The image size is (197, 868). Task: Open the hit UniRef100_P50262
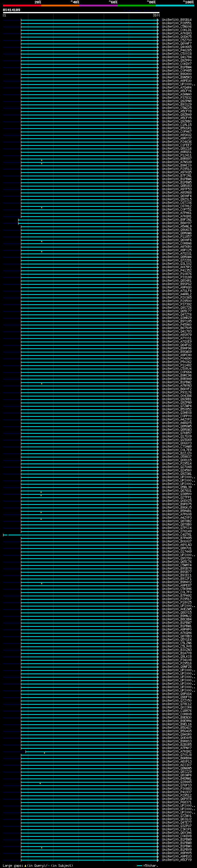(x=177, y=362)
